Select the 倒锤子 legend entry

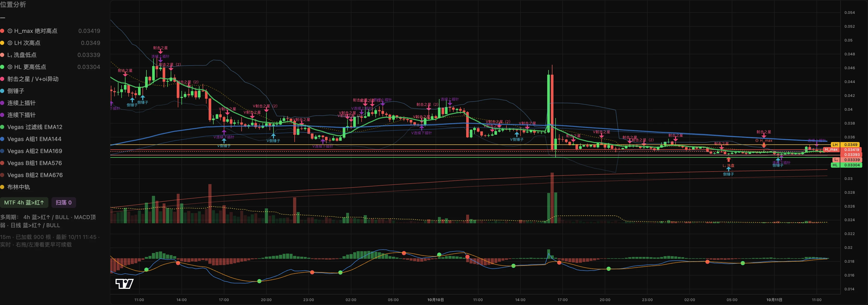click(x=13, y=91)
